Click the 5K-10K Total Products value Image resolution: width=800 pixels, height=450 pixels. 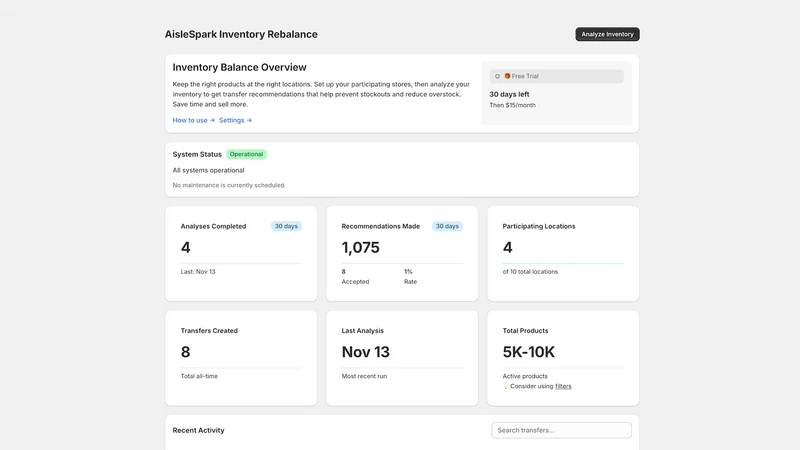(x=529, y=352)
